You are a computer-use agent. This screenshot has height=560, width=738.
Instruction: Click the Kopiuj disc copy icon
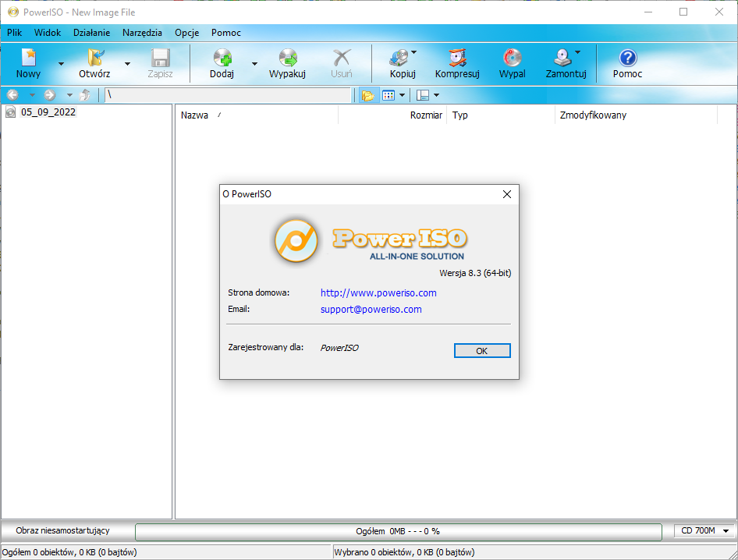(399, 58)
